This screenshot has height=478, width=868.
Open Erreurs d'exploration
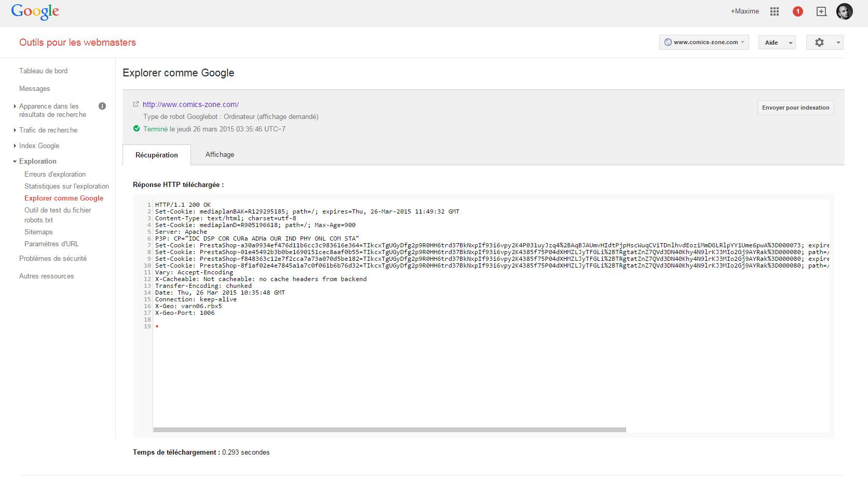(x=55, y=175)
